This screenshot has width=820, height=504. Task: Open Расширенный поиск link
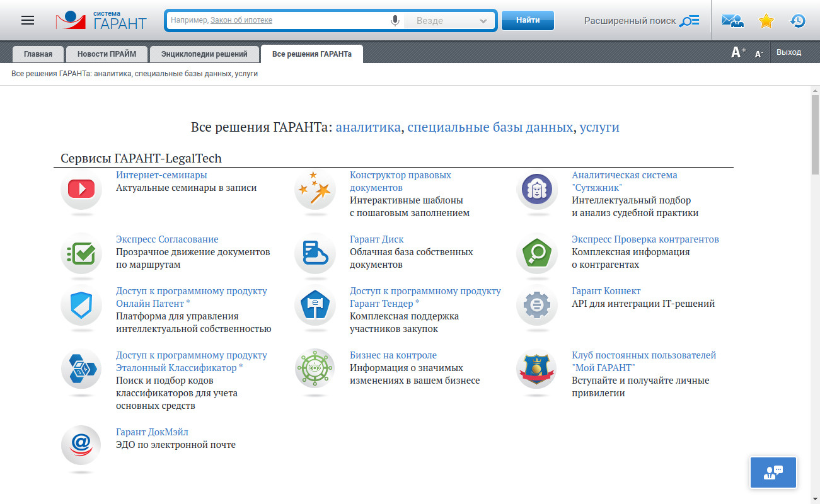tap(630, 21)
